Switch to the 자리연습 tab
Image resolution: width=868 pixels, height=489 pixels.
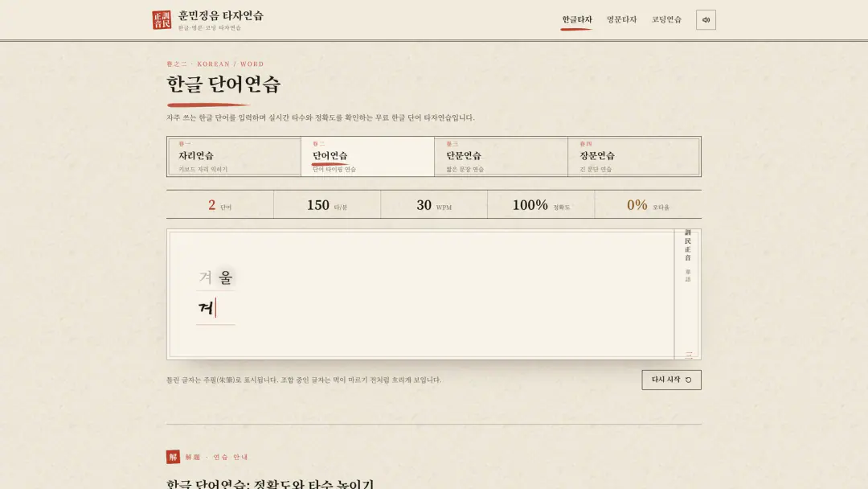tap(234, 157)
